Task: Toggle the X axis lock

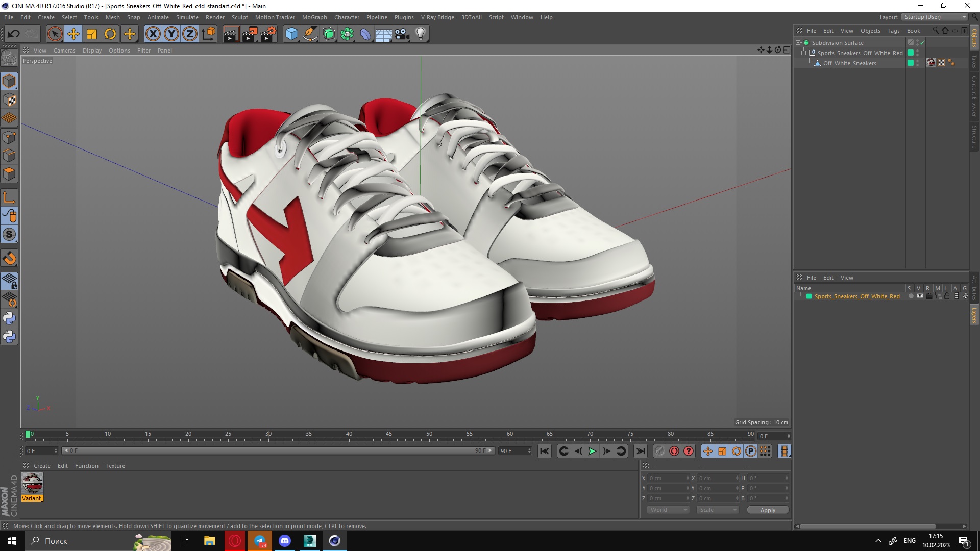Action: 153,34
